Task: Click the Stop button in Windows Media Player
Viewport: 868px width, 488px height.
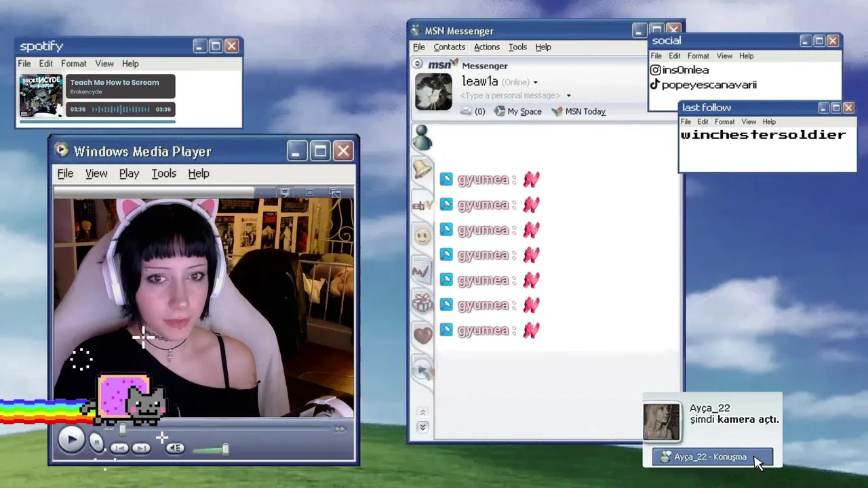Action: click(97, 444)
